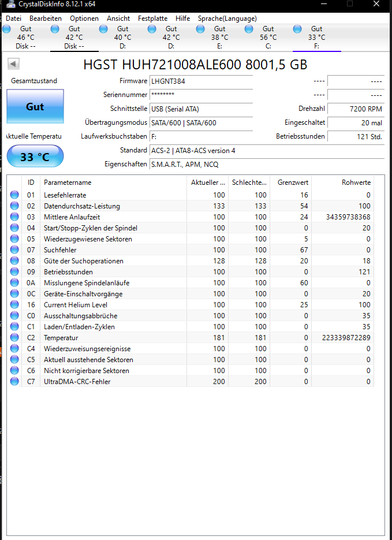Click status icon for Current Helium Level

coord(14,305)
